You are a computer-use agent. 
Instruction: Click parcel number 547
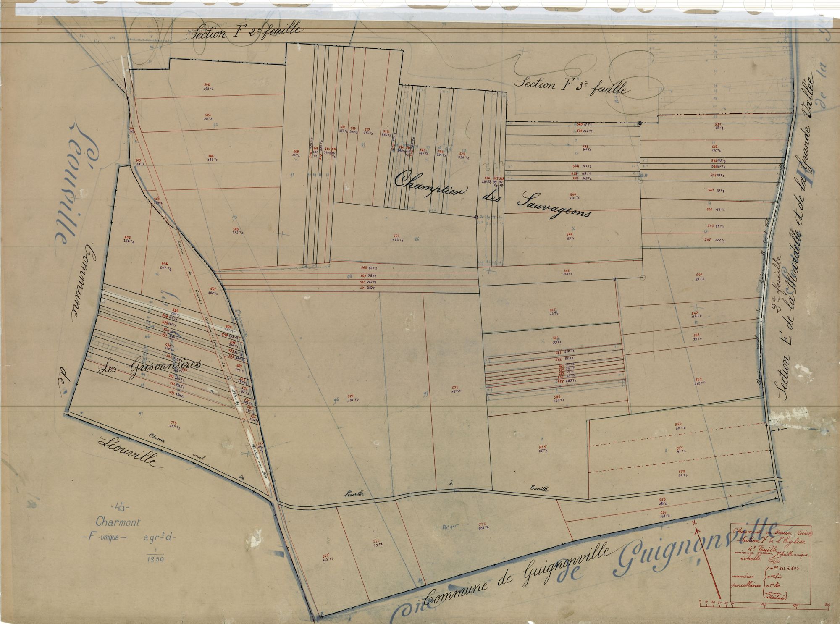click(x=695, y=313)
